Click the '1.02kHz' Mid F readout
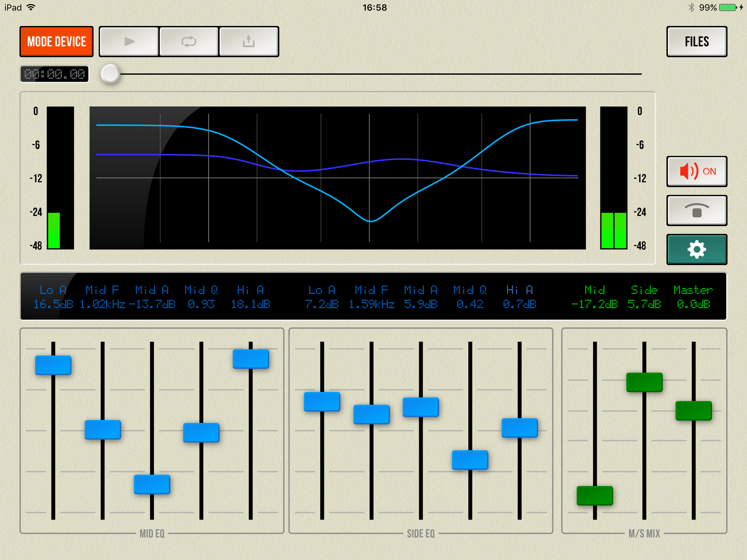This screenshot has height=560, width=747. pos(102,304)
